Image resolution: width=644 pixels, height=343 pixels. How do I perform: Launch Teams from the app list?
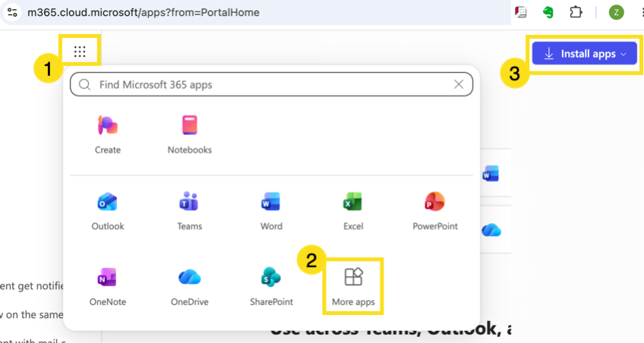[x=189, y=211]
